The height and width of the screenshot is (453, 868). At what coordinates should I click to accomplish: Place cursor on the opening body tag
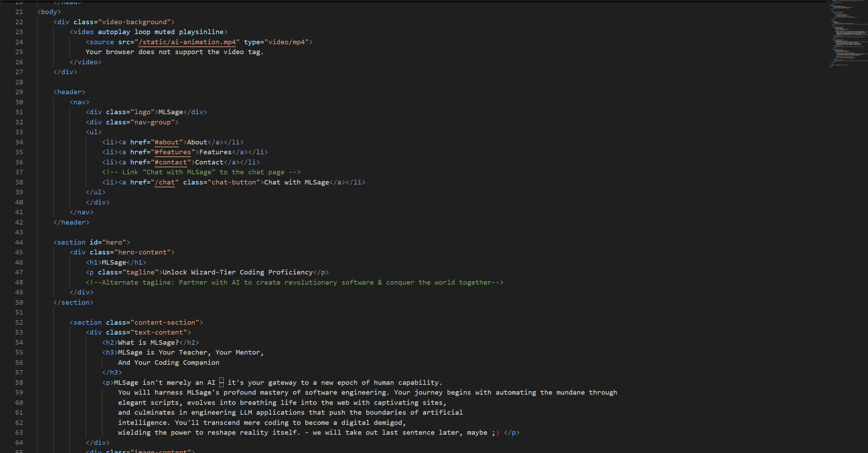pyautogui.click(x=49, y=12)
